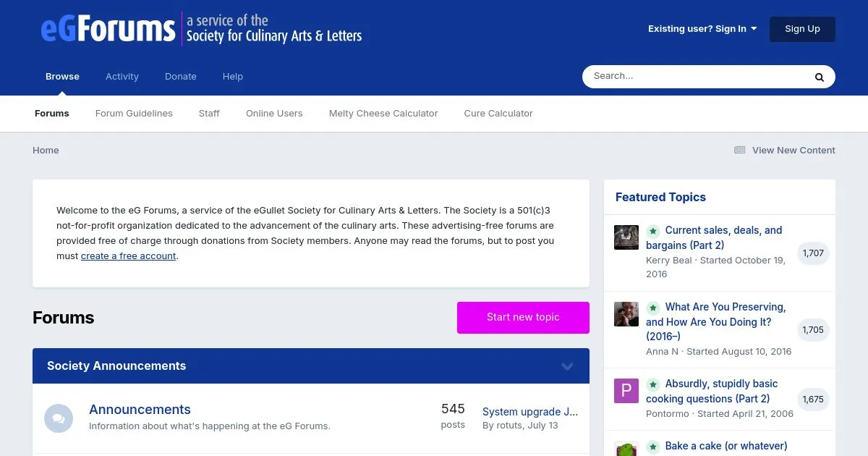Click the View New Content newspaper icon
The image size is (868, 456).
point(739,151)
